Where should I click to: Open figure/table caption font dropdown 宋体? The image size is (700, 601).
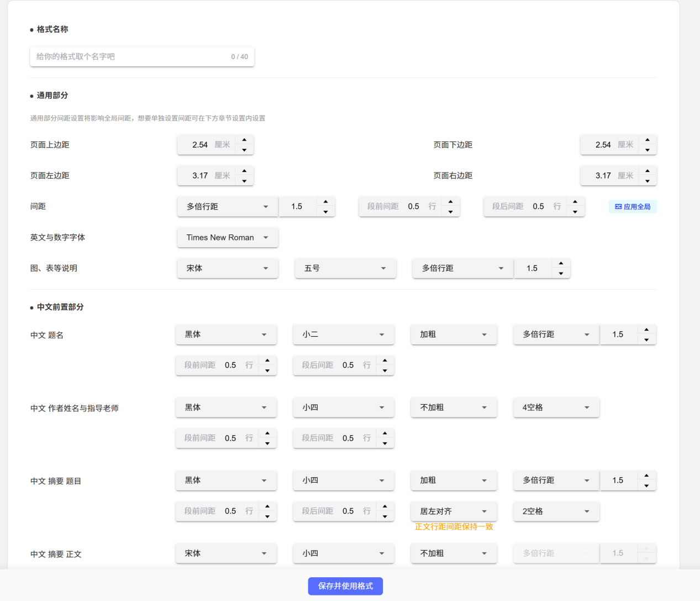coord(228,268)
